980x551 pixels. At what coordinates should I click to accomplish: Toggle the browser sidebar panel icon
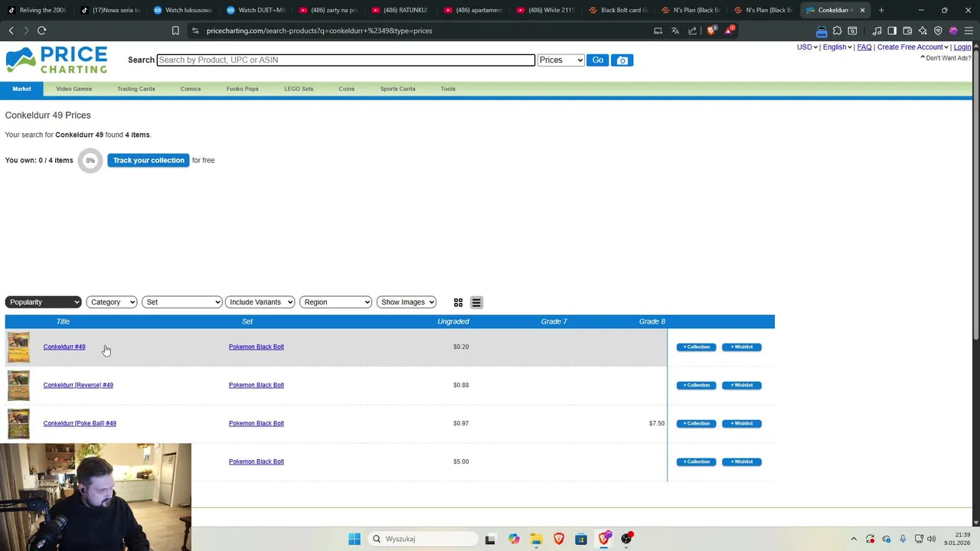click(892, 31)
